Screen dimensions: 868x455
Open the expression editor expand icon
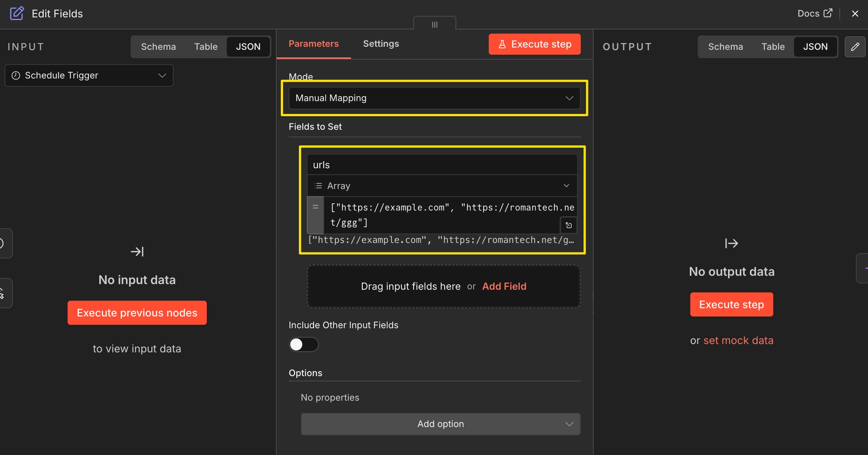tap(569, 225)
